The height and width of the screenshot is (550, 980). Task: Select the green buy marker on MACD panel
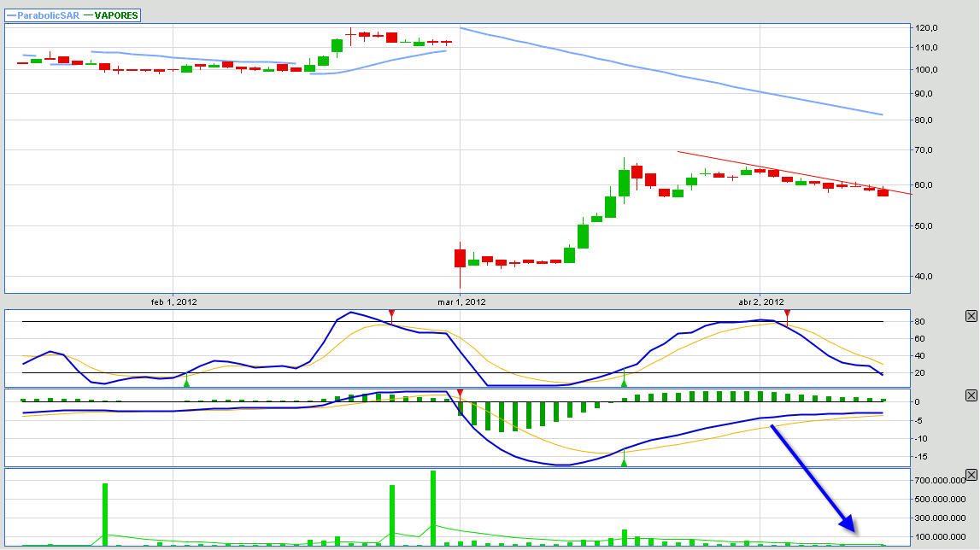624,460
